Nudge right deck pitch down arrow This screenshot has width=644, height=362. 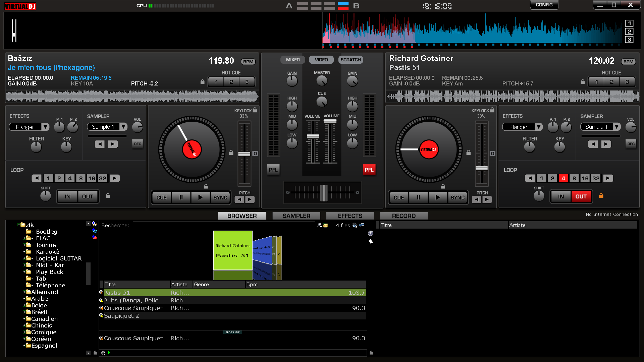coord(477,200)
